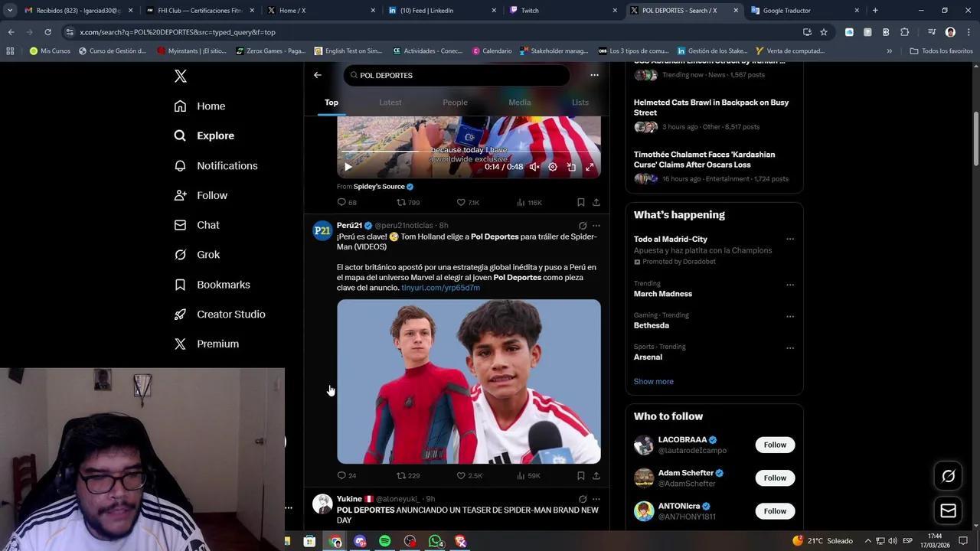This screenshot has height=551, width=980.
Task: Open more options on Perú21 post
Action: 596,226
